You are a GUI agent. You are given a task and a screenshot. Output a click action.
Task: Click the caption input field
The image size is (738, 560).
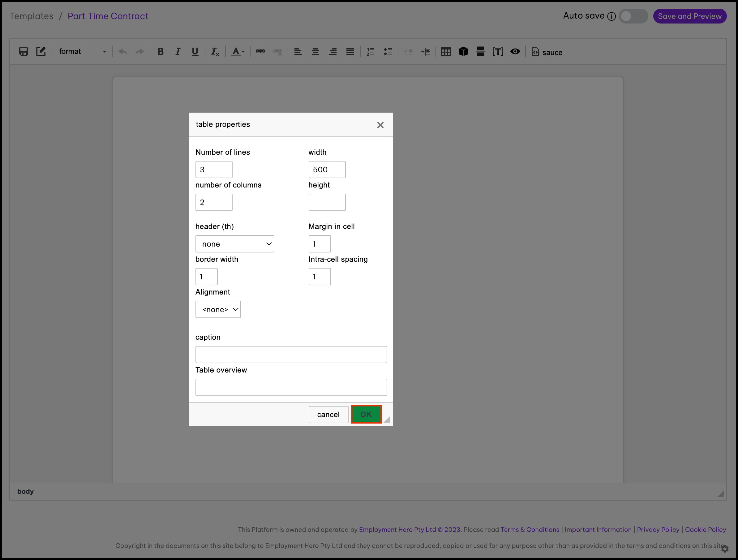pyautogui.click(x=291, y=355)
